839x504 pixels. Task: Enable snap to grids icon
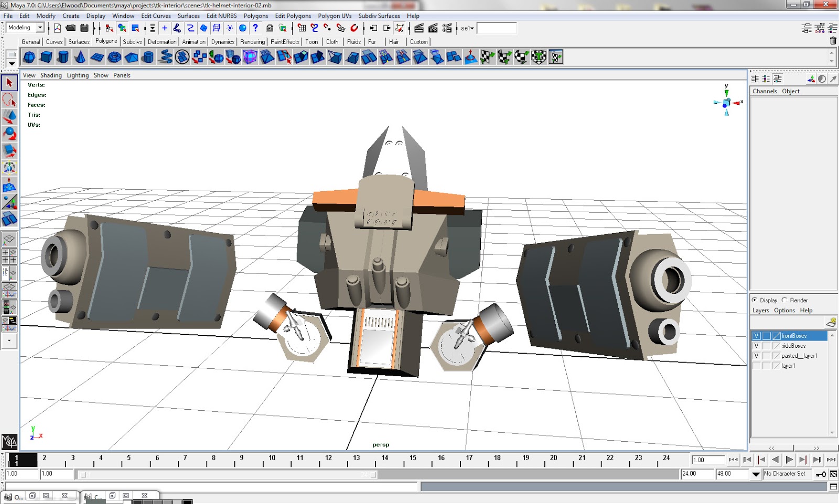(302, 28)
